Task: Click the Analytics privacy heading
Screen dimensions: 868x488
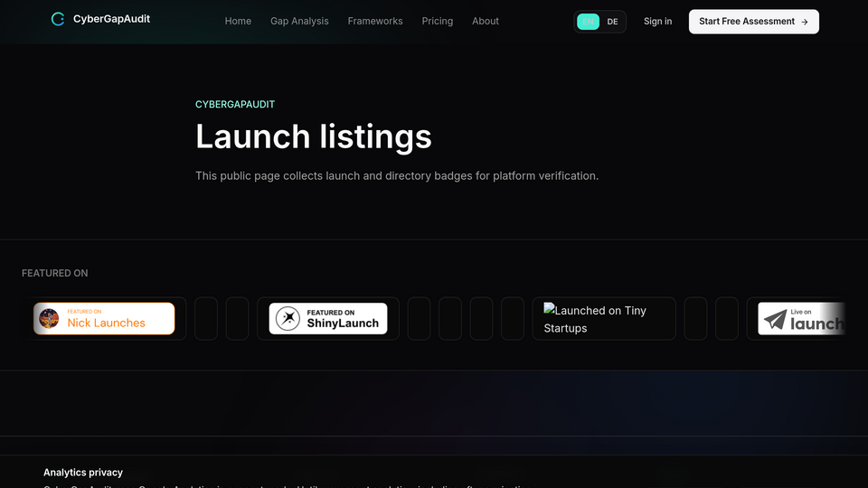Action: (x=83, y=473)
